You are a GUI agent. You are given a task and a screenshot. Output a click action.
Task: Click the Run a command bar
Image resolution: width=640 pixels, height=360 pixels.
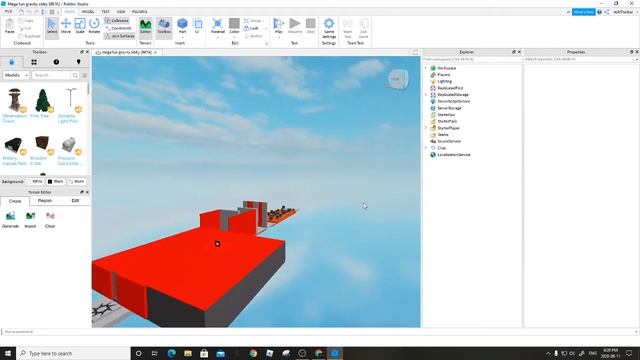319,332
